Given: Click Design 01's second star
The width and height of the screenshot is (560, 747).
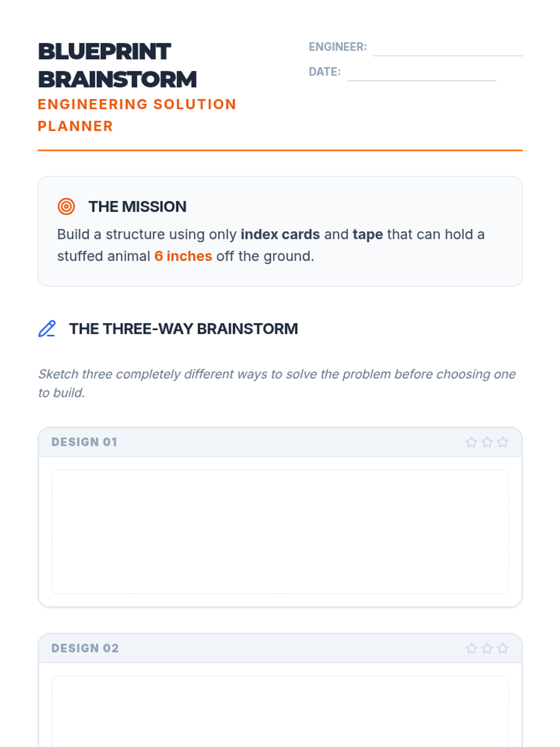Looking at the screenshot, I should pyautogui.click(x=487, y=442).
